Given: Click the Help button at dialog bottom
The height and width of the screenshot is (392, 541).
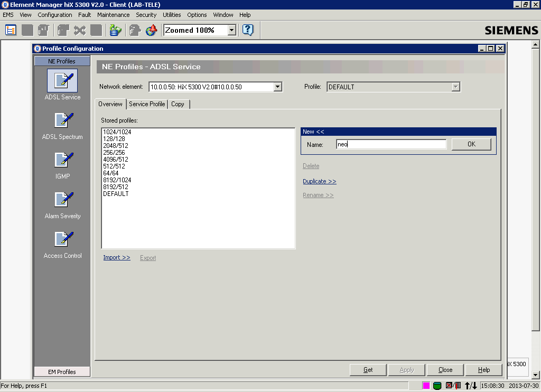Looking at the screenshot, I should pyautogui.click(x=484, y=370).
